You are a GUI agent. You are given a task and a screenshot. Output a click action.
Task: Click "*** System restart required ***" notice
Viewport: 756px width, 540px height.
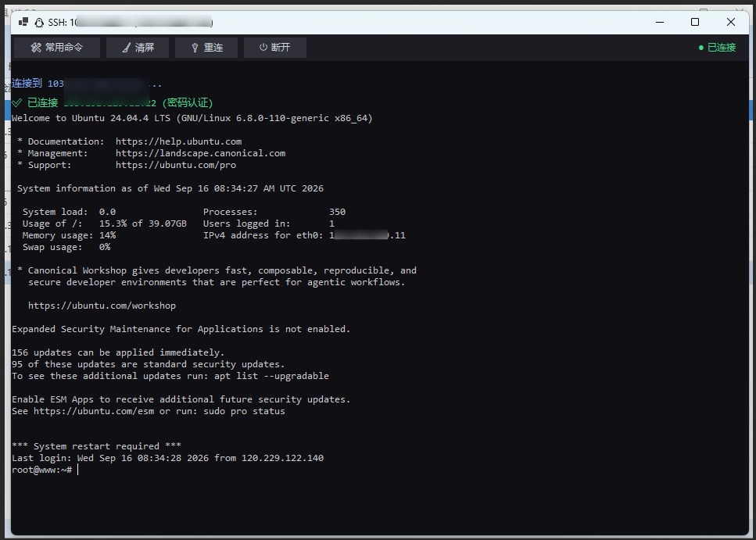click(x=96, y=446)
